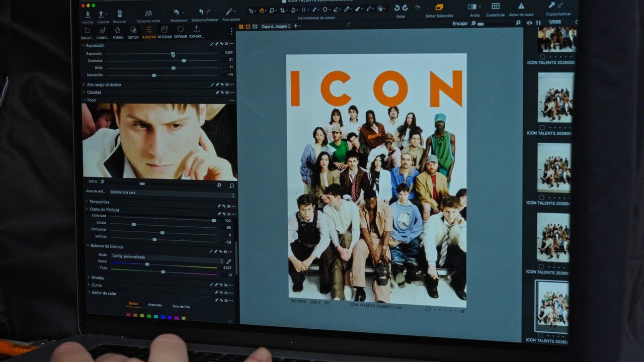Show the Cuadrícula grid
This screenshot has height=362, width=644.
(496, 6)
